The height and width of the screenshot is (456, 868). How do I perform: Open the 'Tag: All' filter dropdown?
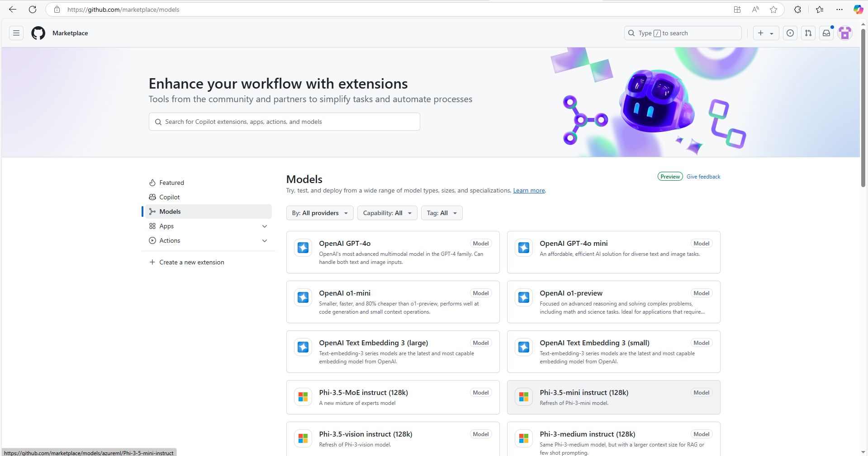[442, 213]
